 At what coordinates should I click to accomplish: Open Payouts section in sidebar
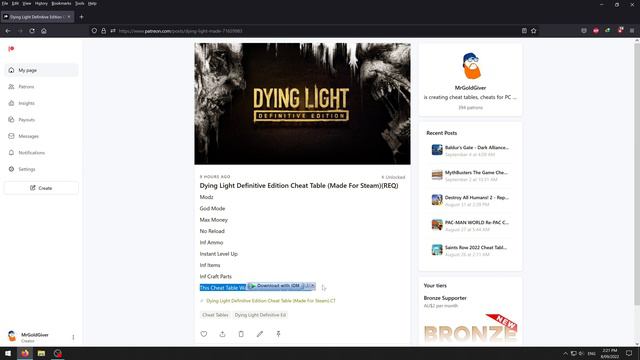(x=41, y=120)
